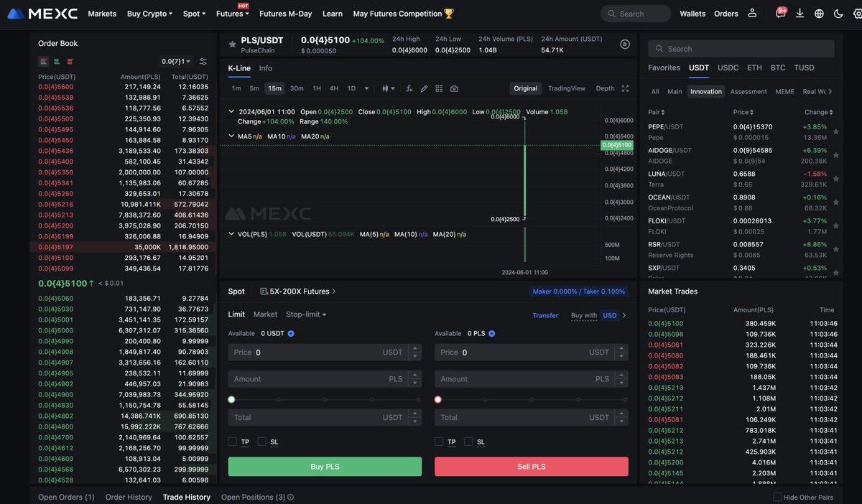
Task: Click the sell amount percentage slider handle
Action: click(x=438, y=399)
